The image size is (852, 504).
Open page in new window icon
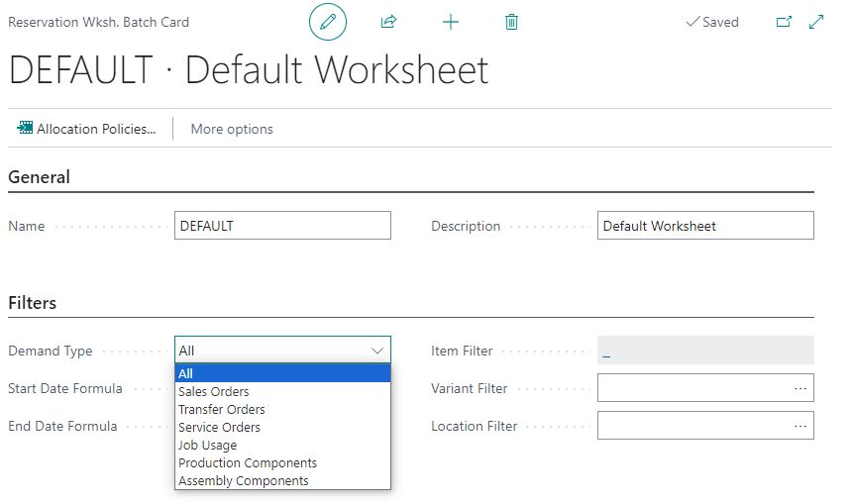(x=784, y=22)
